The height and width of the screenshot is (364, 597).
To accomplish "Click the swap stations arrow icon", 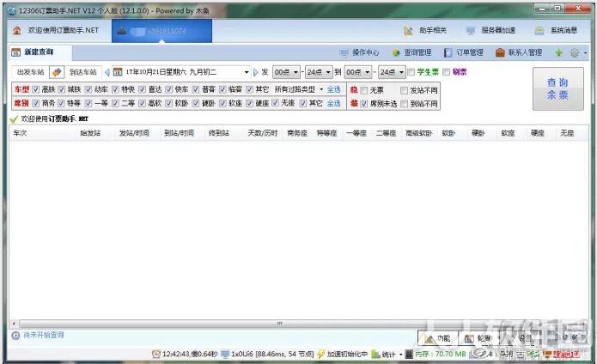I will coord(57,72).
